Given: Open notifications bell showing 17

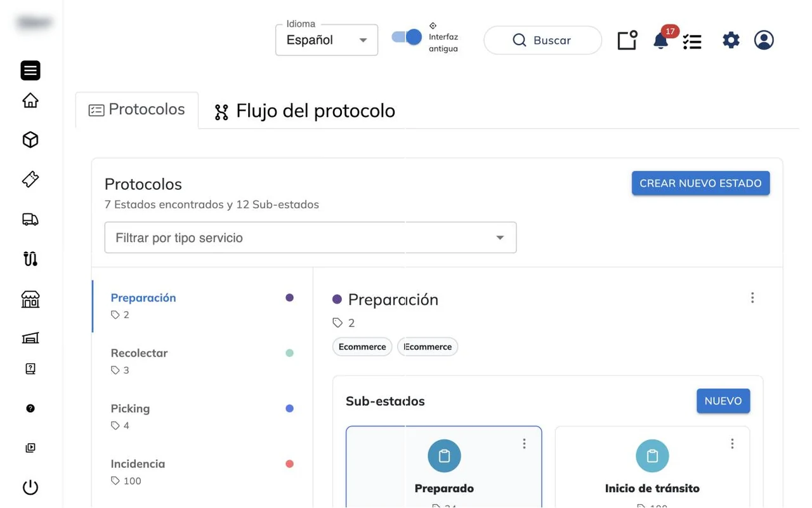Looking at the screenshot, I should click(661, 40).
